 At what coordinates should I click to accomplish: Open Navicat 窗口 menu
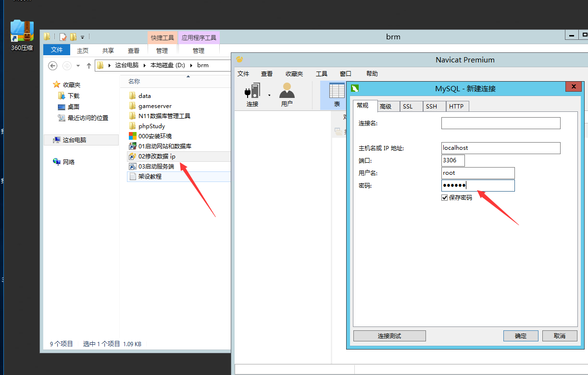coord(346,73)
